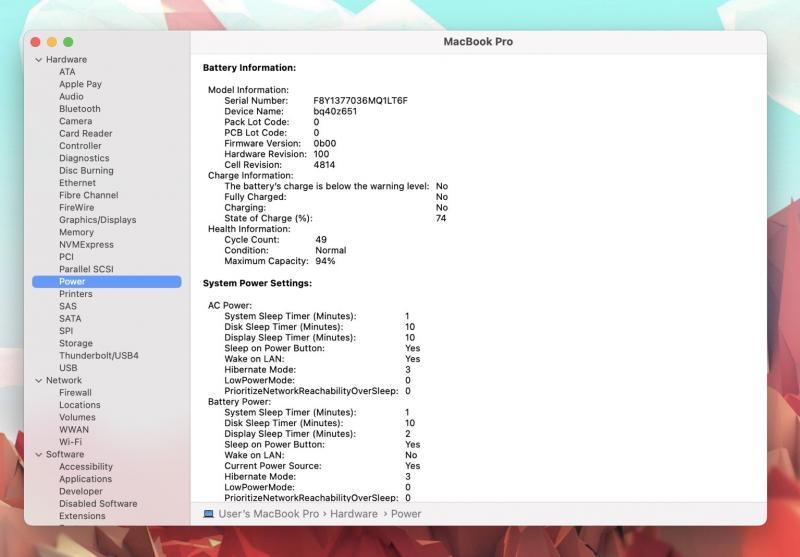The height and width of the screenshot is (557, 800).
Task: Select Graphics/Displays in the sidebar
Action: (97, 220)
